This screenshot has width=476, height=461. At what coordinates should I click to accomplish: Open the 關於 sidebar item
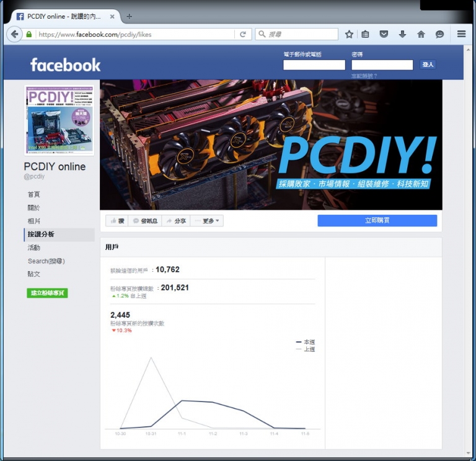[33, 208]
